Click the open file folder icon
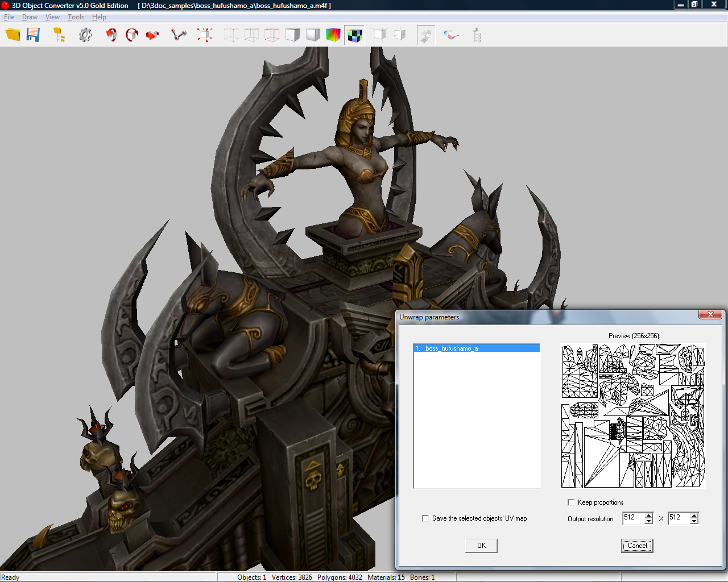 13,35
